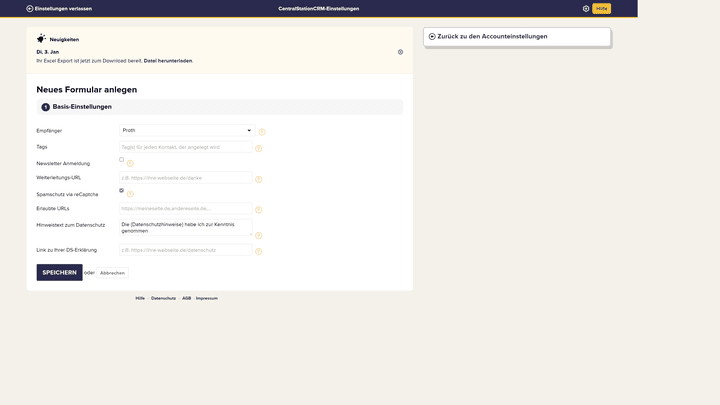Image resolution: width=720 pixels, height=405 pixels.
Task: Click the help icon beside Empfänger
Action: (x=262, y=132)
